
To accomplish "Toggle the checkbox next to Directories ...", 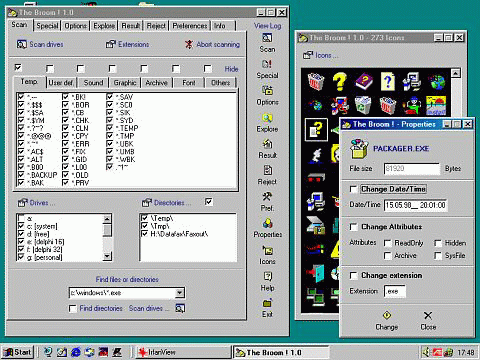I will [x=209, y=202].
